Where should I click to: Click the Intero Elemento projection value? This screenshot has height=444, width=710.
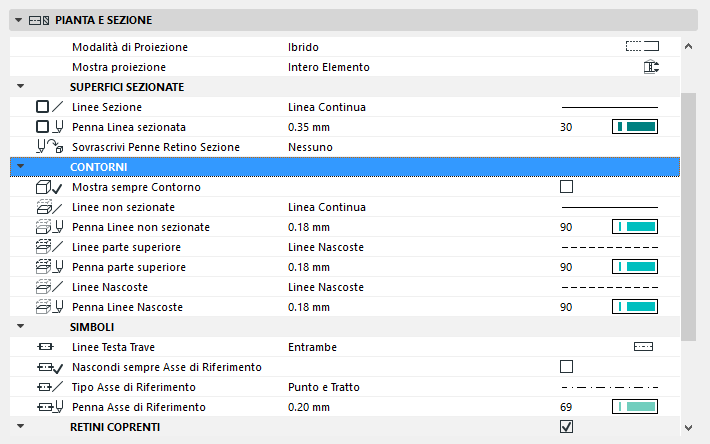[328, 67]
